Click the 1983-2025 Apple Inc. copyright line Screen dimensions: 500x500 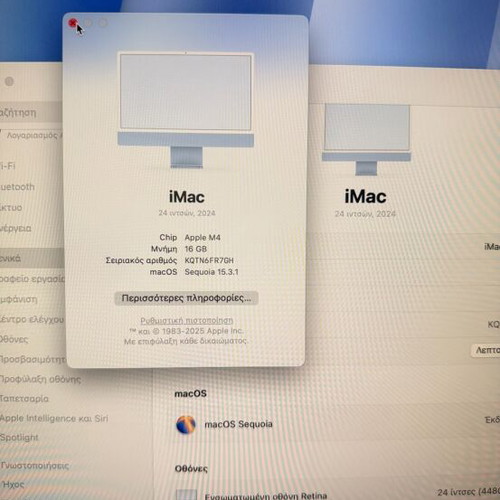coord(186,331)
